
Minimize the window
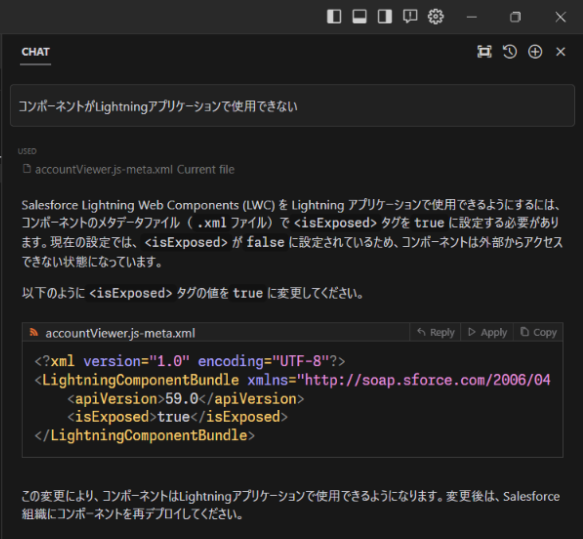[471, 17]
